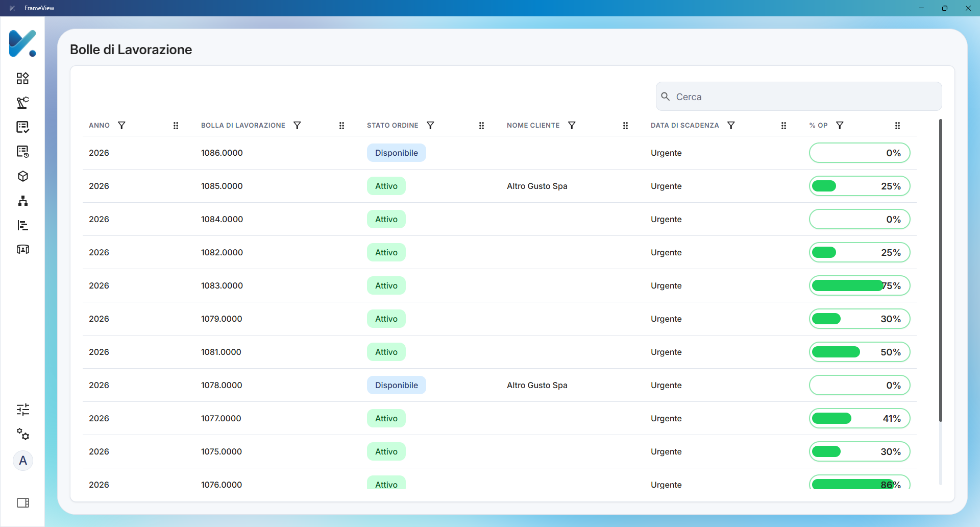Select cell 1079.0000
Image resolution: width=980 pixels, height=527 pixels.
coord(222,319)
